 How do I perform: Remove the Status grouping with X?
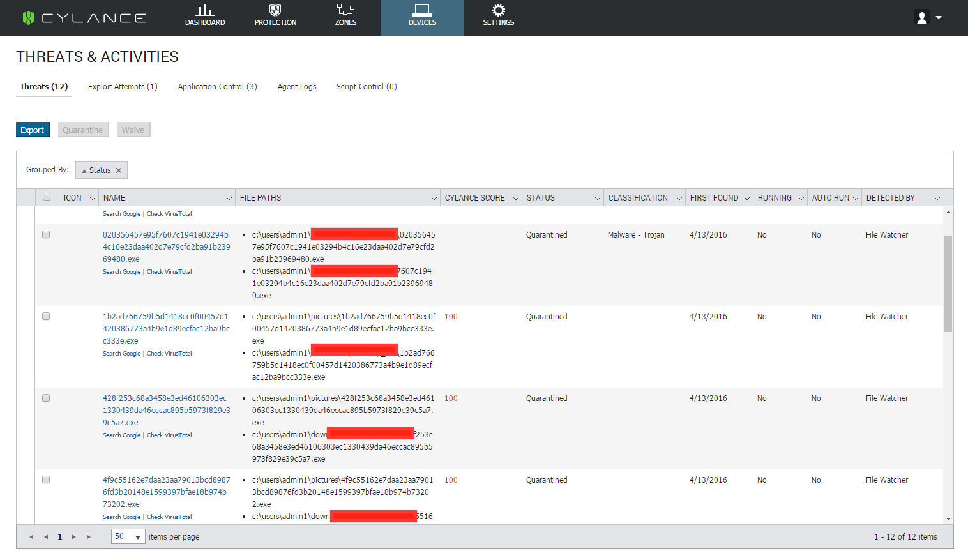coord(119,170)
